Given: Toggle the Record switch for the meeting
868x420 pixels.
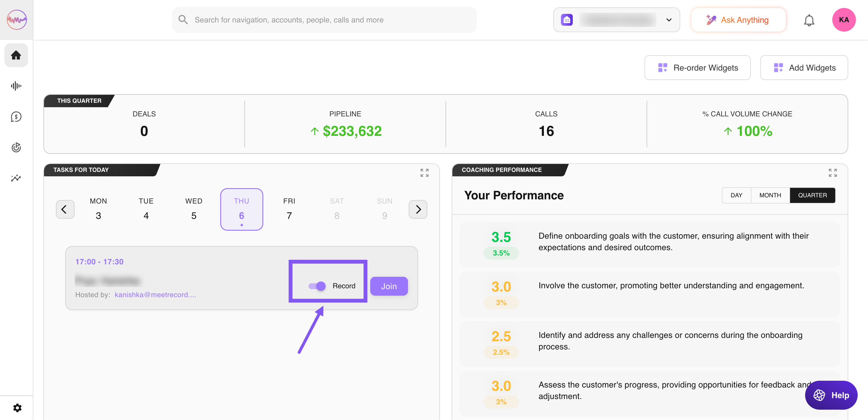Looking at the screenshot, I should coord(317,286).
